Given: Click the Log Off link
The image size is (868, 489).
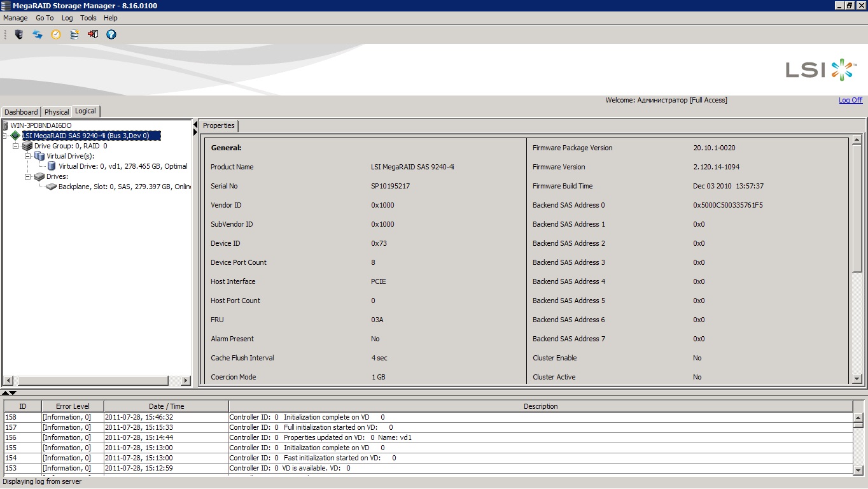Looking at the screenshot, I should click(x=850, y=100).
